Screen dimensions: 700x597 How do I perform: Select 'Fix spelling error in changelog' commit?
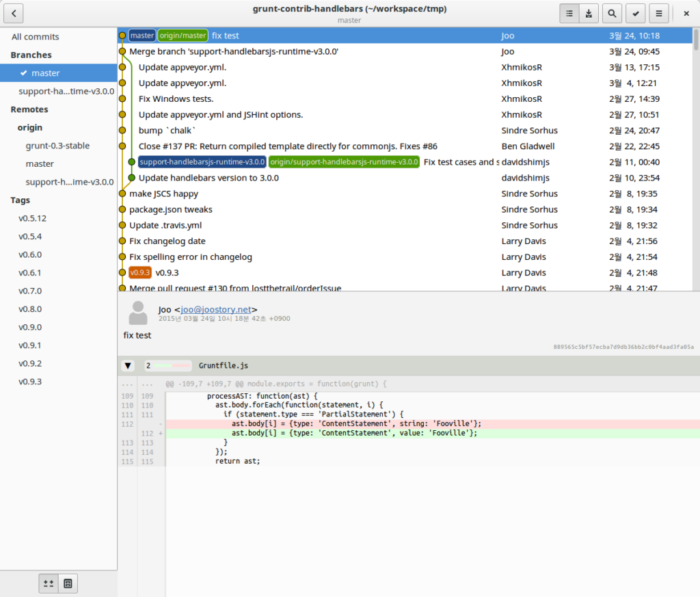point(405,256)
